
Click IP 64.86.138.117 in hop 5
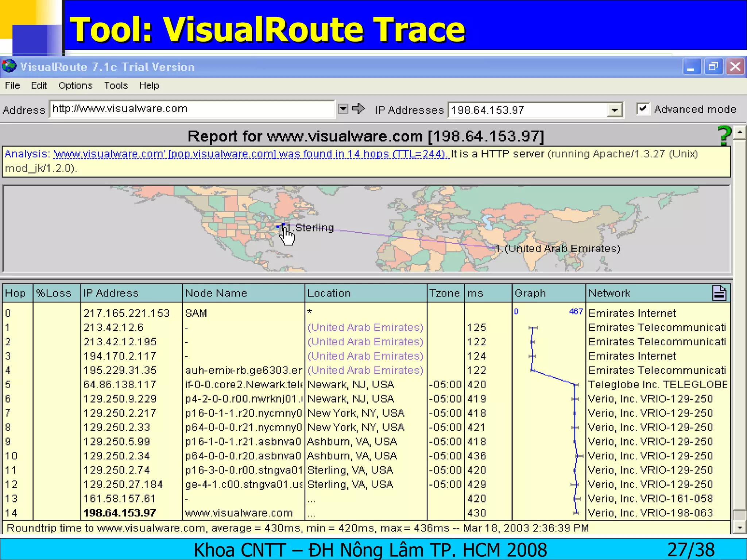coord(120,384)
